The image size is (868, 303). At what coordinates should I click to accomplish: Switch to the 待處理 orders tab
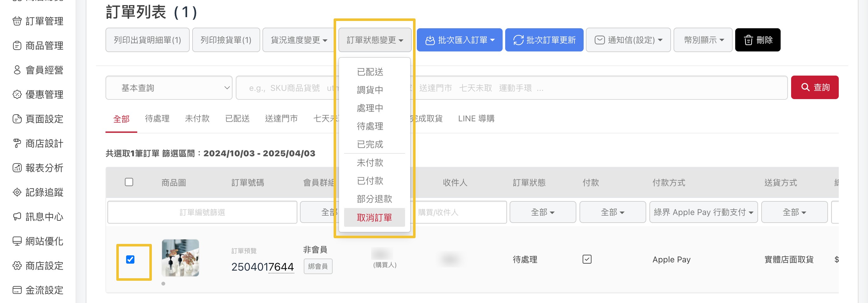coord(157,118)
